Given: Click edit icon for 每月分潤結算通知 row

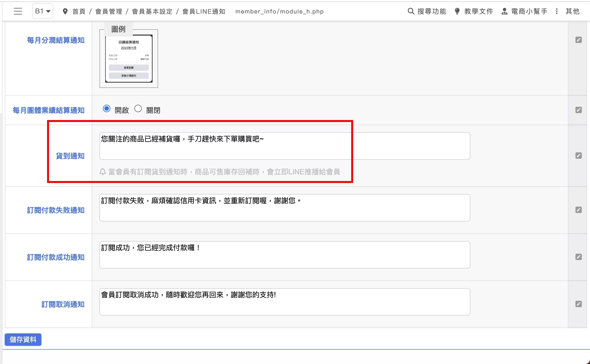Looking at the screenshot, I should pos(578,40).
